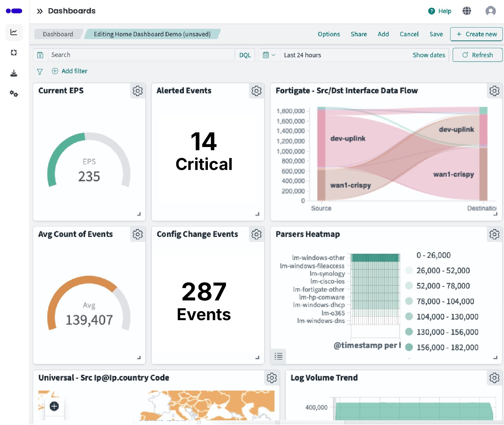Select the 130,000 - 156,000 legend color
The width and height of the screenshot is (504, 425).
(409, 332)
